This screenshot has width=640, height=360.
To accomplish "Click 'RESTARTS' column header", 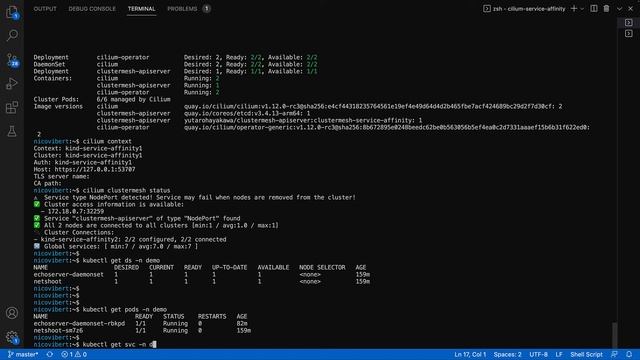I will coord(212,317).
